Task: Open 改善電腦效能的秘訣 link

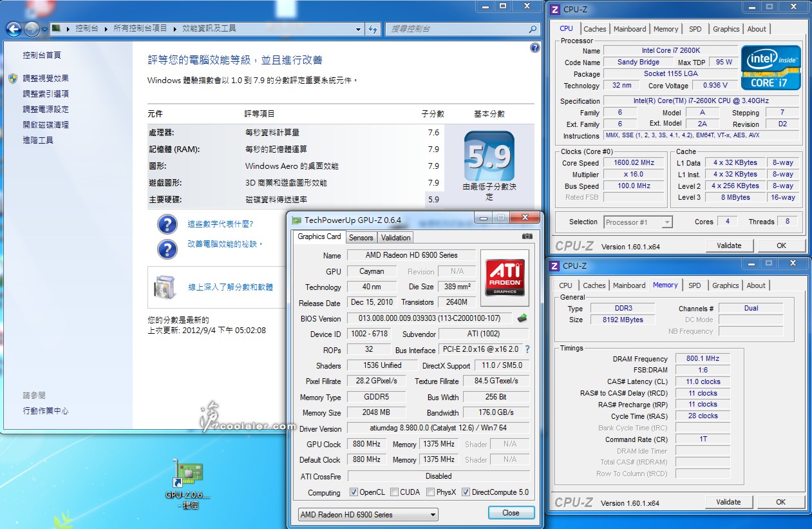Action: click(224, 244)
